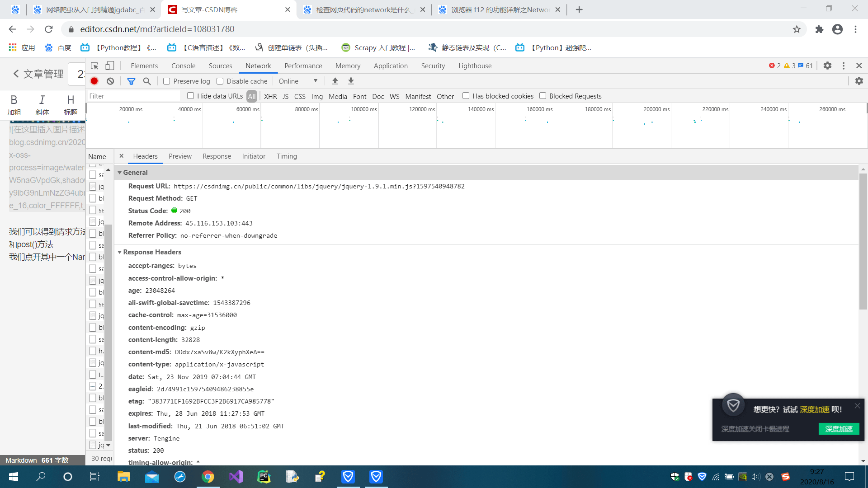This screenshot has width=868, height=488.
Task: Click the Preview tab for request
Action: 180,156
